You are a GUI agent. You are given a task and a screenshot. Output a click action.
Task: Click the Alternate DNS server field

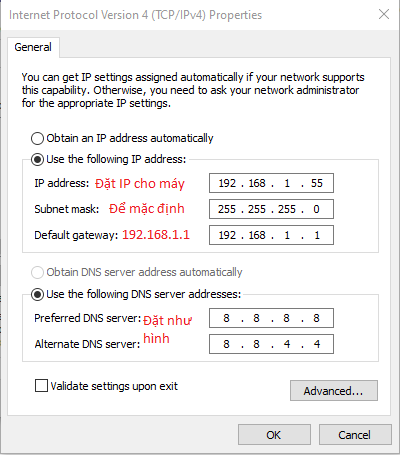[x=271, y=344]
